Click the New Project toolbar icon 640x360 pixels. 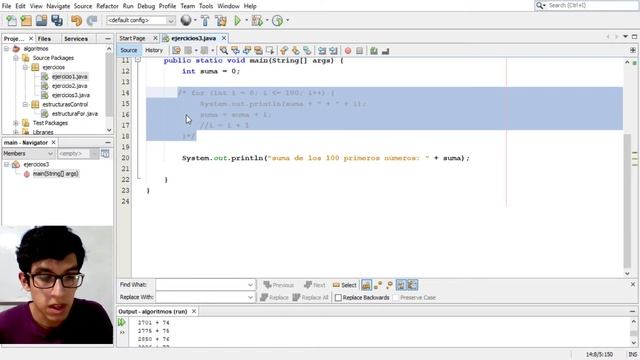pos(26,20)
